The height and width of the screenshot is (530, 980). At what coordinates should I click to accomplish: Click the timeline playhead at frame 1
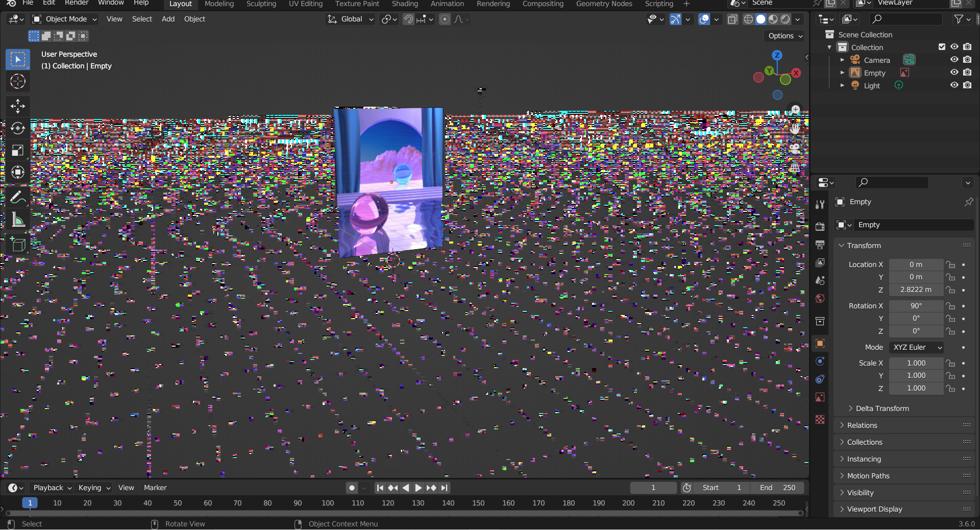click(30, 503)
